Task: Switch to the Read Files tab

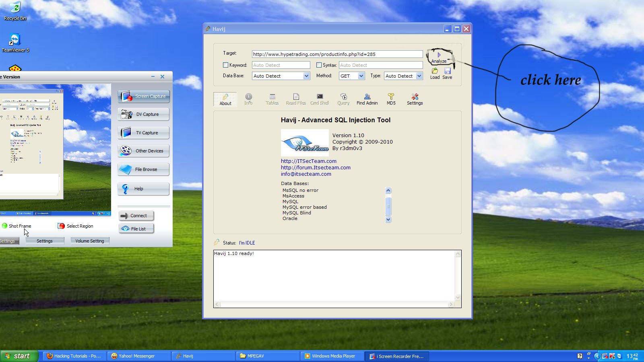Action: click(x=296, y=99)
